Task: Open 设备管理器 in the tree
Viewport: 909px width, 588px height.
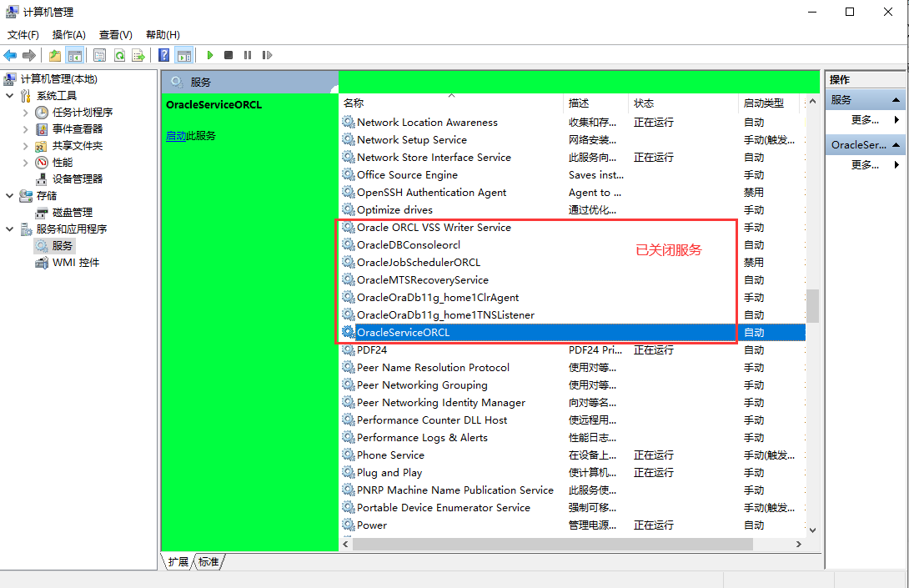Action: 77,178
